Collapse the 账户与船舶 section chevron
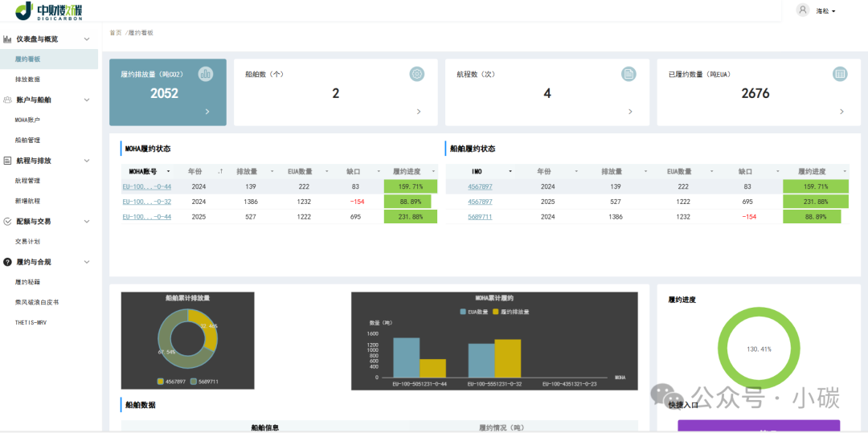The height and width of the screenshot is (433, 868). tap(86, 100)
